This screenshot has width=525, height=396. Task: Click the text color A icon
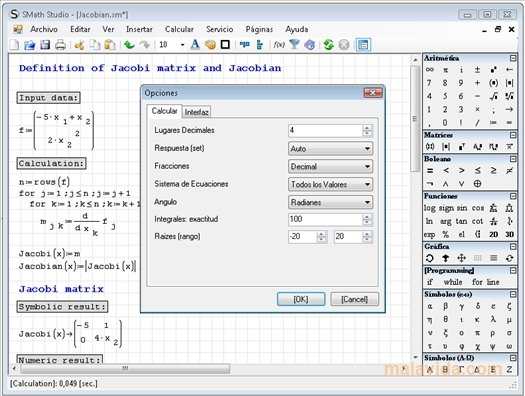point(195,45)
